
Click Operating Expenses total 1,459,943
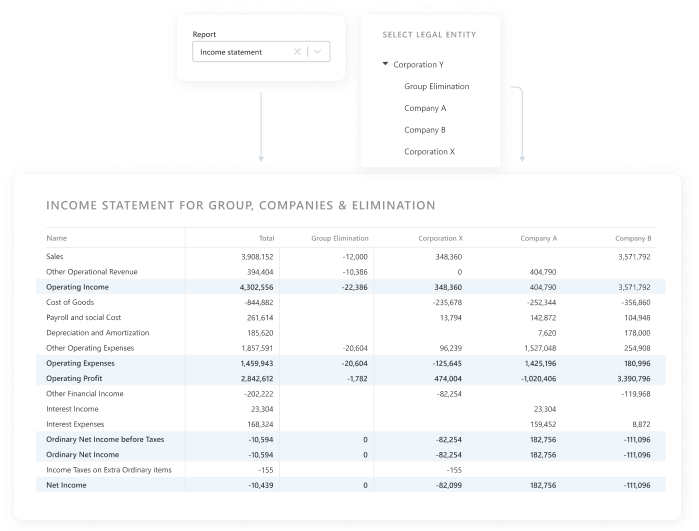[257, 363]
